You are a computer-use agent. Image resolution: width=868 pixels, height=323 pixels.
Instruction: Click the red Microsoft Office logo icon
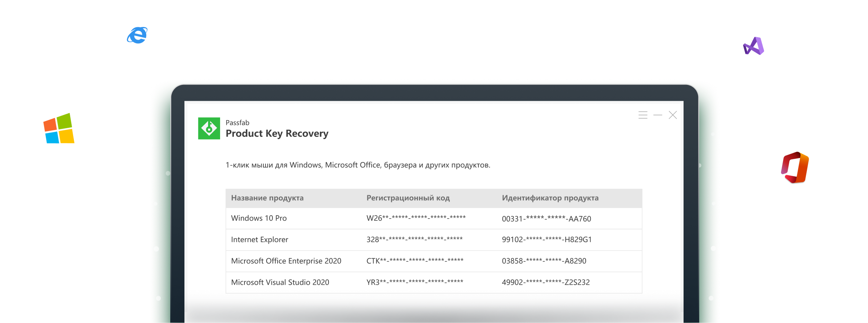(x=795, y=168)
